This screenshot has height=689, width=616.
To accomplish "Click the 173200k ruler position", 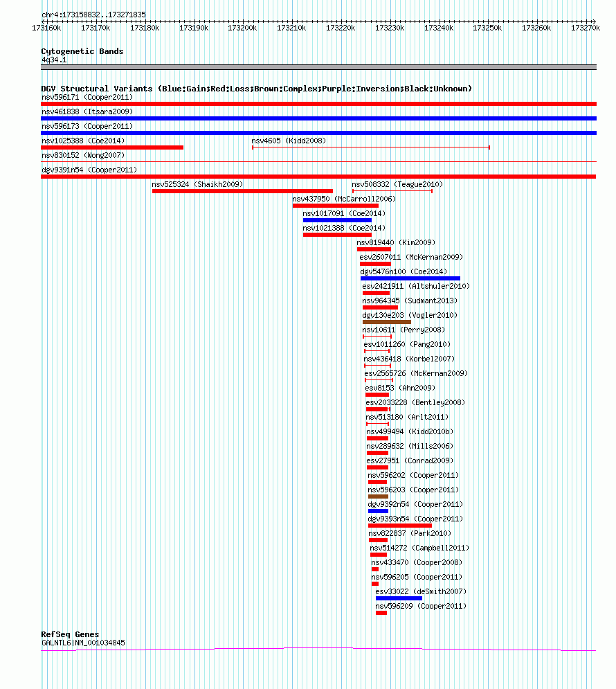I will point(242,28).
